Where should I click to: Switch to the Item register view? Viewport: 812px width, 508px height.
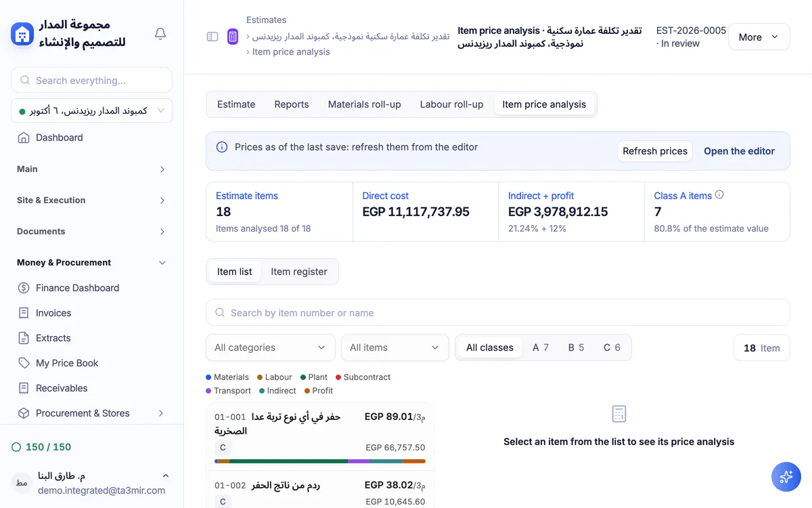299,272
